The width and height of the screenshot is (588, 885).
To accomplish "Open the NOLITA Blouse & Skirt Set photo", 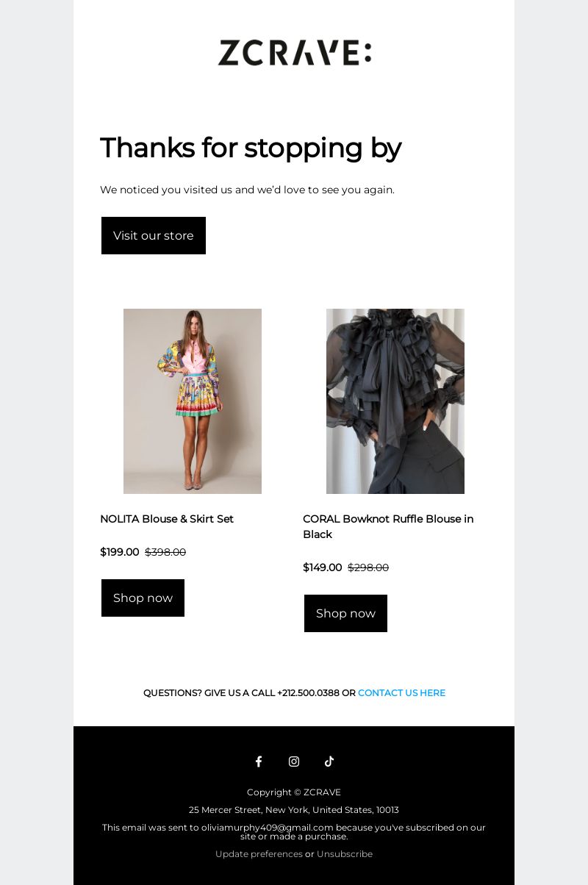I will click(193, 401).
